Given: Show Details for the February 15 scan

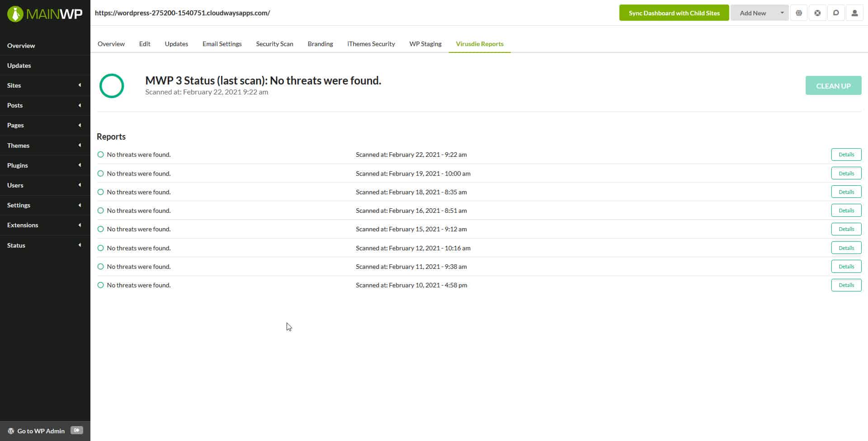Looking at the screenshot, I should 846,229.
